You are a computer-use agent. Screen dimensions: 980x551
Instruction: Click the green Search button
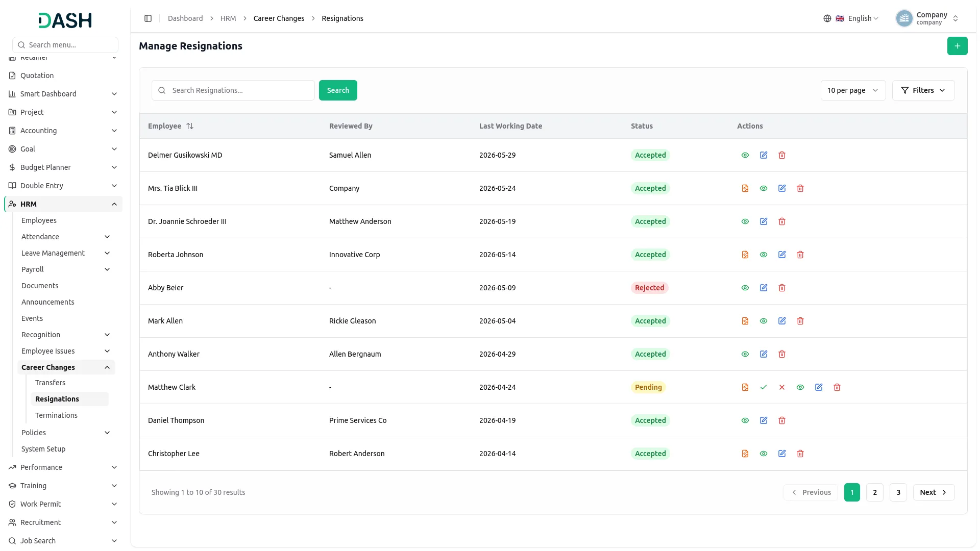coord(338,90)
